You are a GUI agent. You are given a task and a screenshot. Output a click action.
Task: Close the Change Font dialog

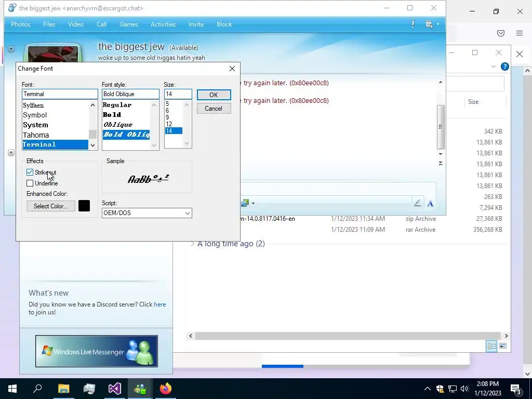(232, 69)
